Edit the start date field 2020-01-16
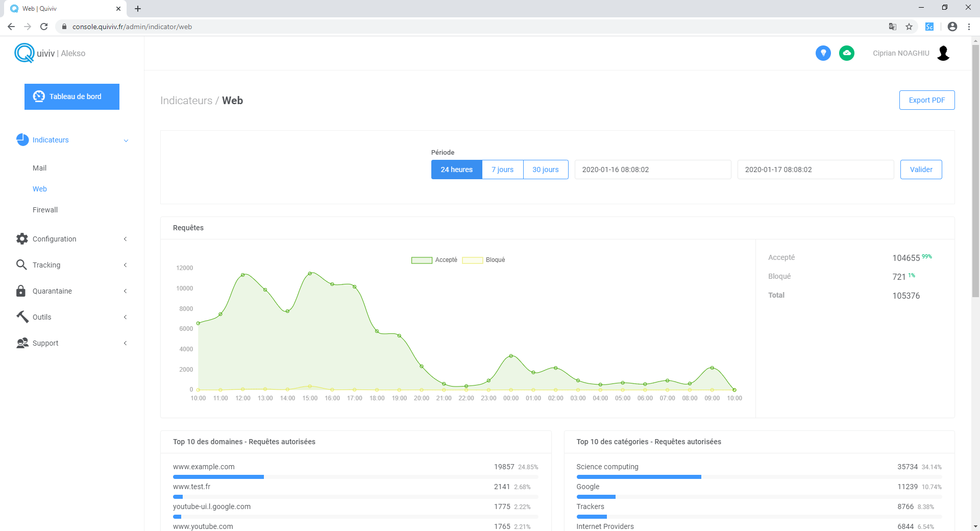The image size is (980, 531). tap(652, 169)
